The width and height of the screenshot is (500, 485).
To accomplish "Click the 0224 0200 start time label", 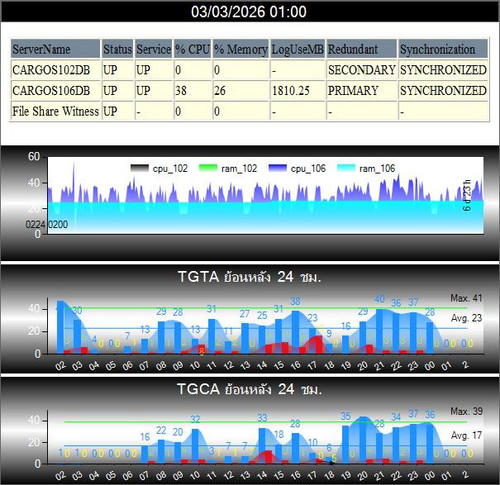I will (x=47, y=224).
